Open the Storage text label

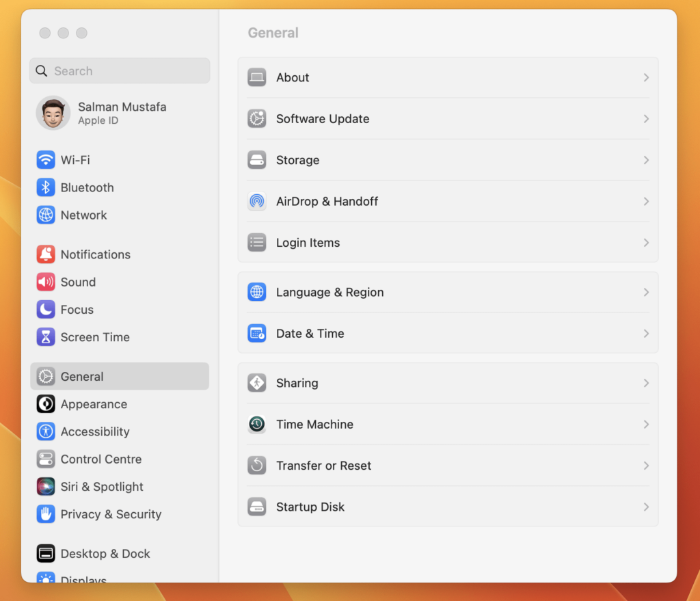click(298, 160)
